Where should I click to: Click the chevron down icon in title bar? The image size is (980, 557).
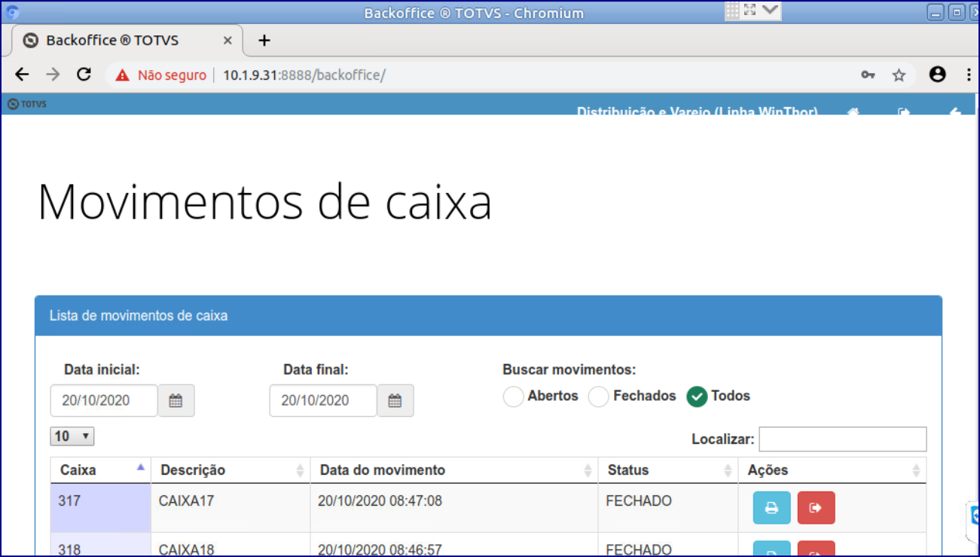tap(770, 10)
